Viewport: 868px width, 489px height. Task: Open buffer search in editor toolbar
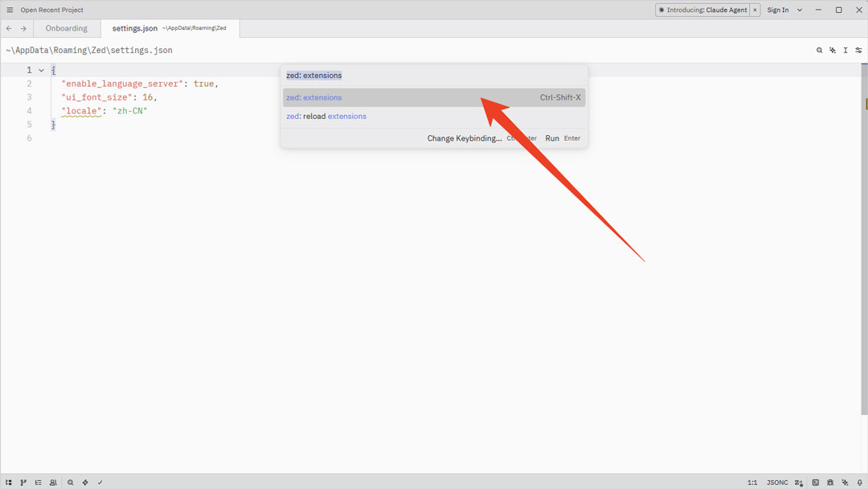point(819,51)
